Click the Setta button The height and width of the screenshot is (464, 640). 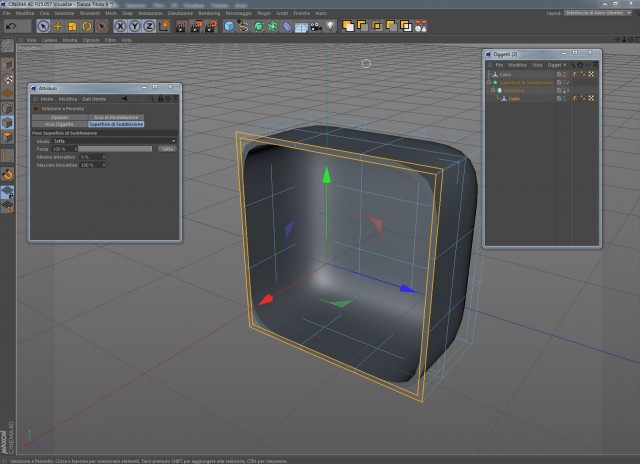click(167, 149)
